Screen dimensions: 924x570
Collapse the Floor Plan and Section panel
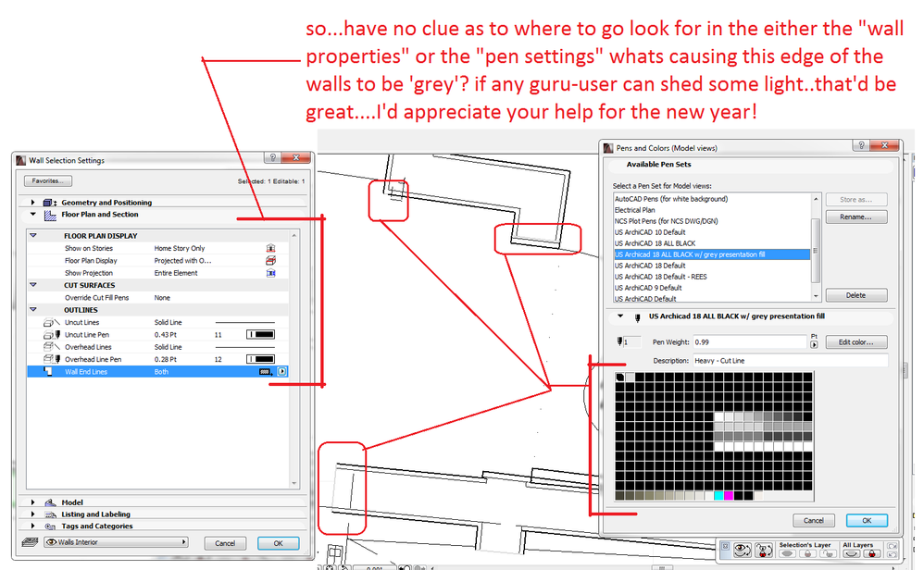pyautogui.click(x=33, y=215)
